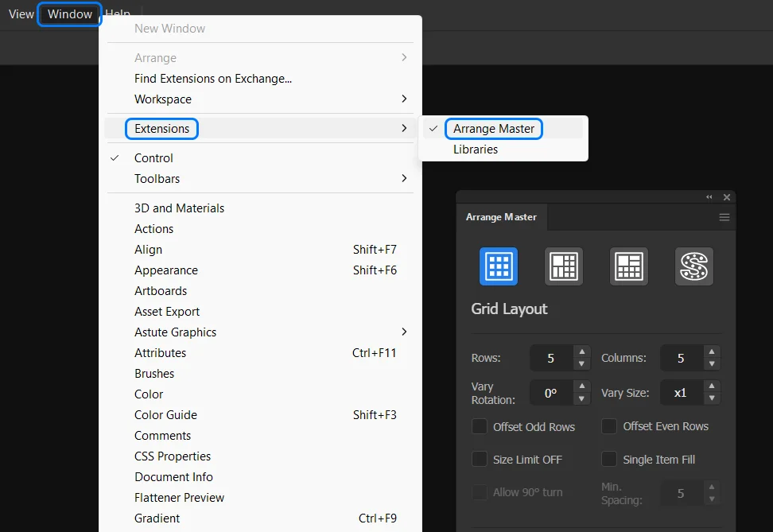Open the View menu
The height and width of the screenshot is (532, 773).
(x=21, y=14)
